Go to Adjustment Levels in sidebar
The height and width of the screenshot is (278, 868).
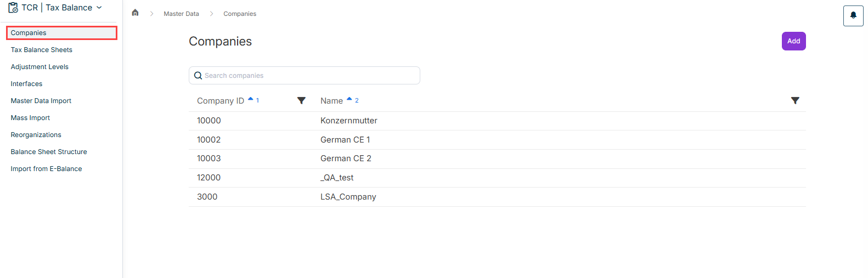click(x=40, y=67)
